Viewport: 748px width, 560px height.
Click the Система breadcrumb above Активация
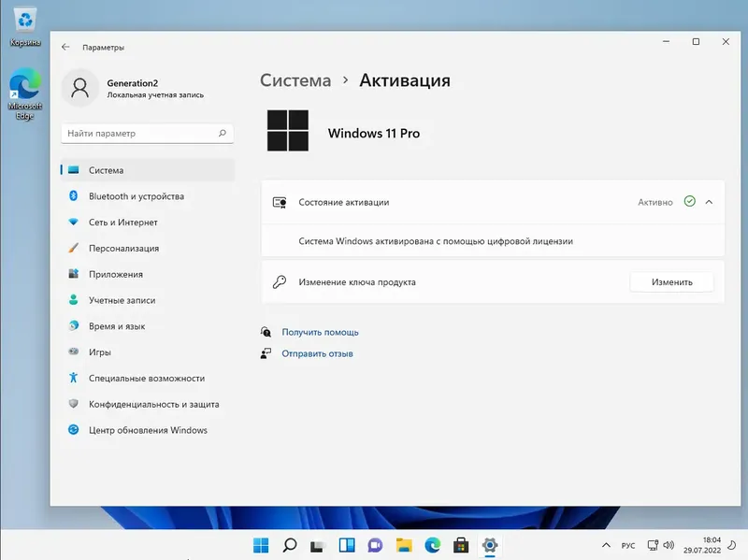(x=295, y=80)
